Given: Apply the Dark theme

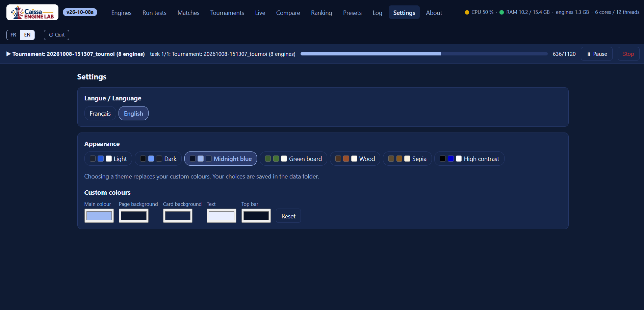Looking at the screenshot, I should click(x=158, y=159).
